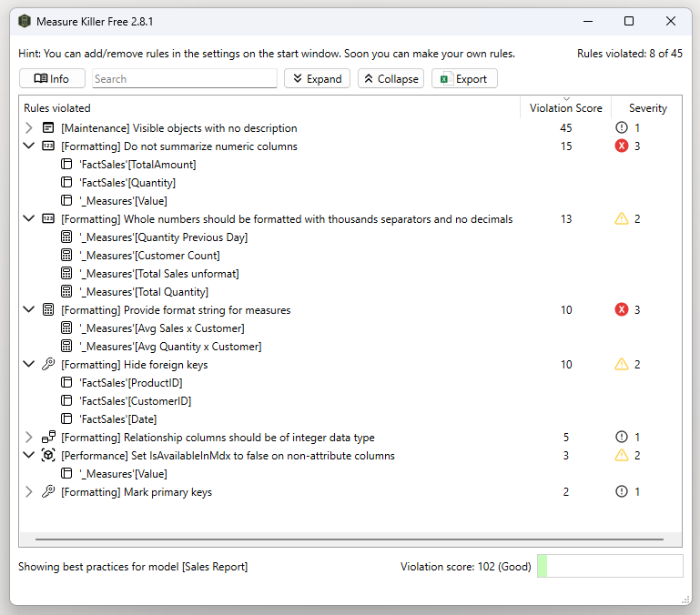700x615 pixels.
Task: Click measure icon of Avg Sales x Customer
Action: [66, 328]
